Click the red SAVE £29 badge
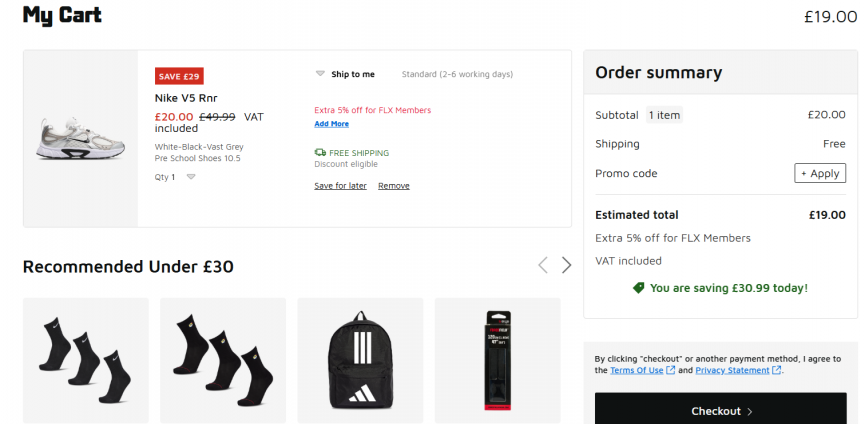The height and width of the screenshot is (424, 865). pos(179,76)
